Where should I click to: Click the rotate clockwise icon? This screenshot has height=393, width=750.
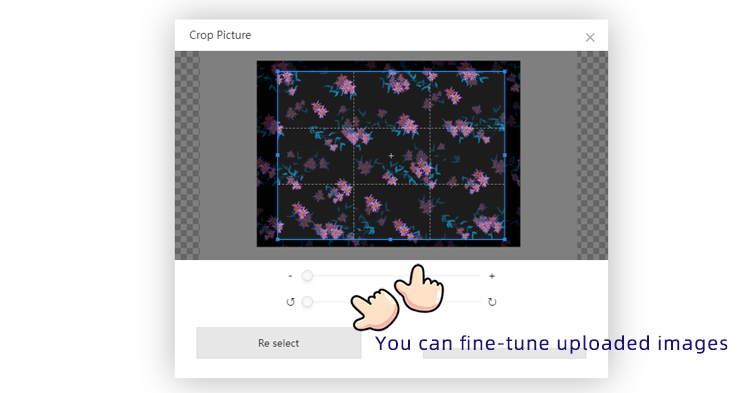pyautogui.click(x=492, y=302)
